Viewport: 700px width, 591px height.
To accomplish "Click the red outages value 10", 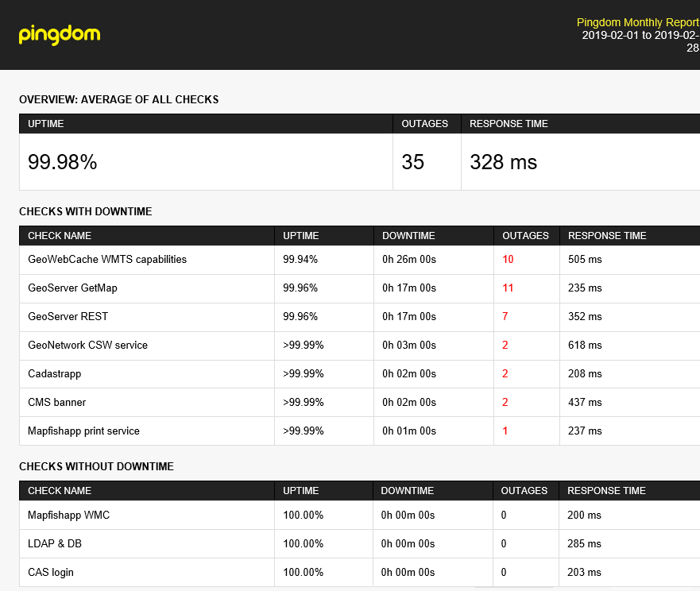I will [x=508, y=259].
